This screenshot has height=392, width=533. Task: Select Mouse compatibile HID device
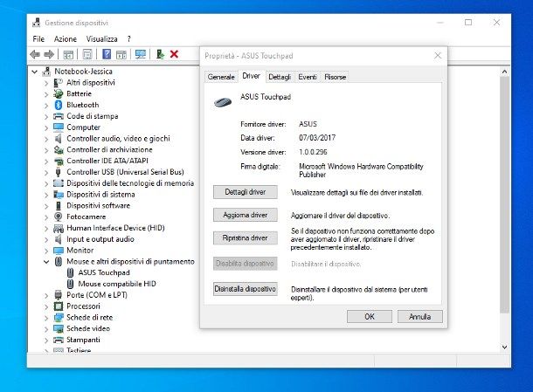coord(117,284)
